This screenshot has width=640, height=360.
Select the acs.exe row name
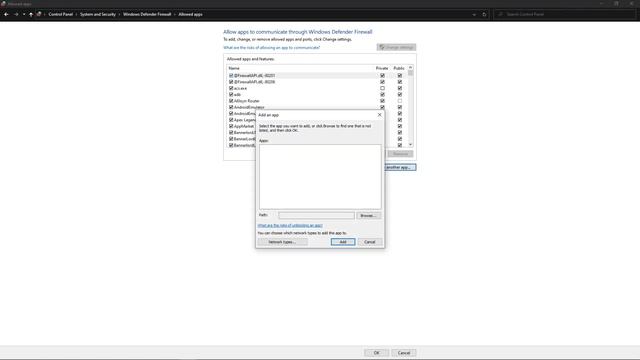click(x=240, y=88)
